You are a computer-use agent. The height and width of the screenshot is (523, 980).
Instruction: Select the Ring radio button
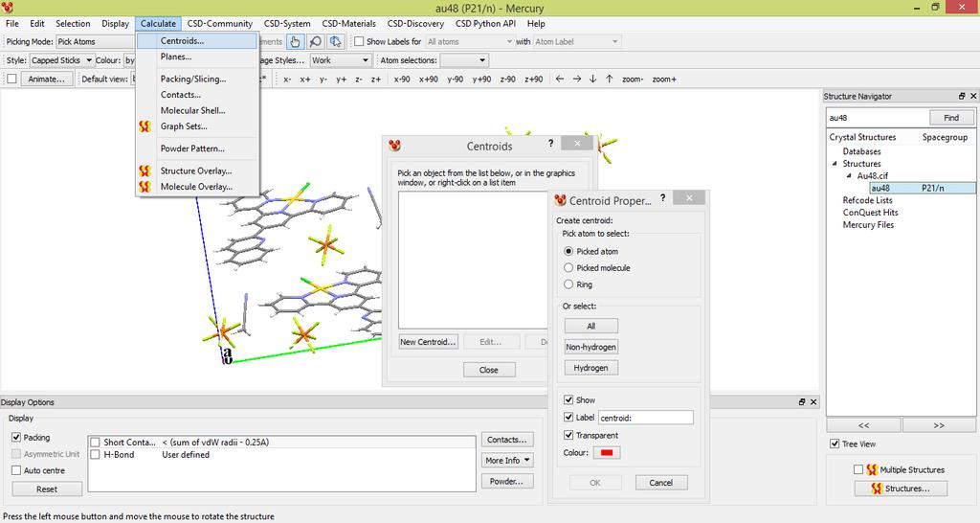[x=568, y=284]
